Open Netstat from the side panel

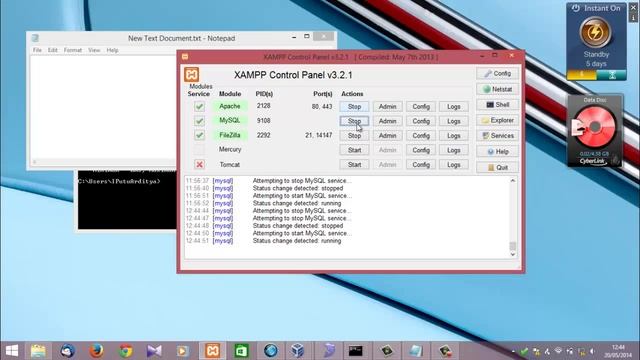pyautogui.click(x=498, y=89)
